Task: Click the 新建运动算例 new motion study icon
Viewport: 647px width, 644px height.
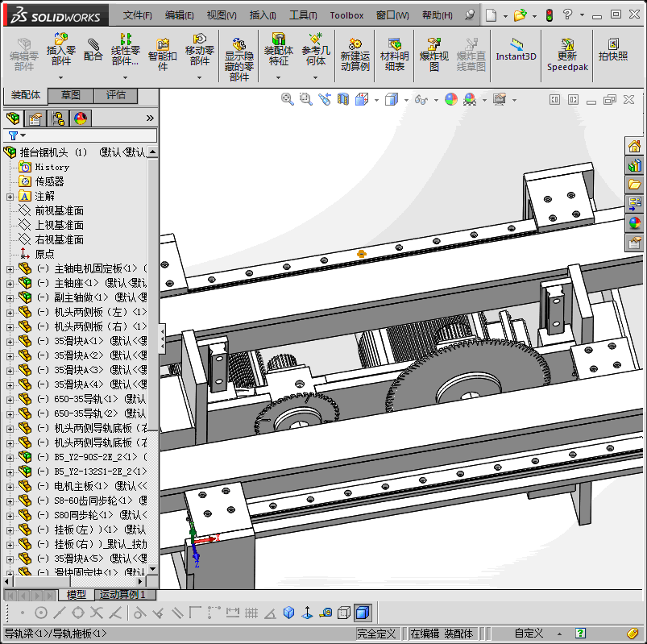Action: coord(355,55)
